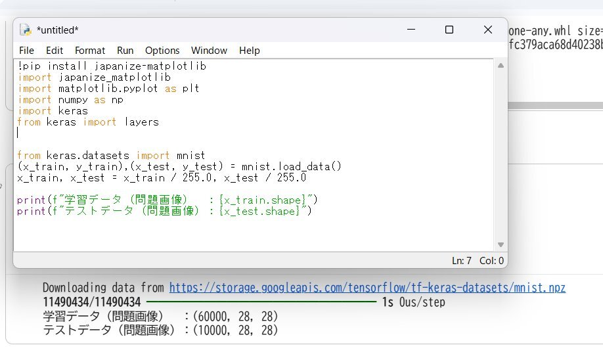The width and height of the screenshot is (603, 364).
Task: Expand the Run menu
Action: [x=125, y=51]
